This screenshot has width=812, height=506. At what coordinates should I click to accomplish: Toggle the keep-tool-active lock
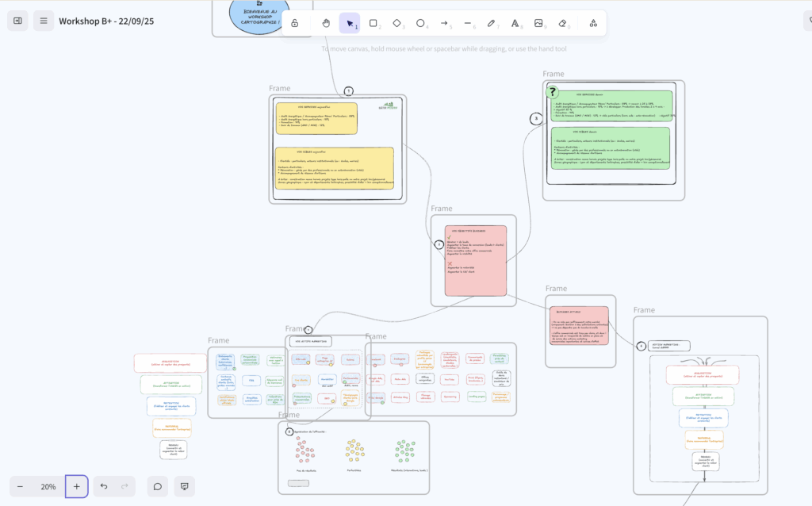click(294, 24)
